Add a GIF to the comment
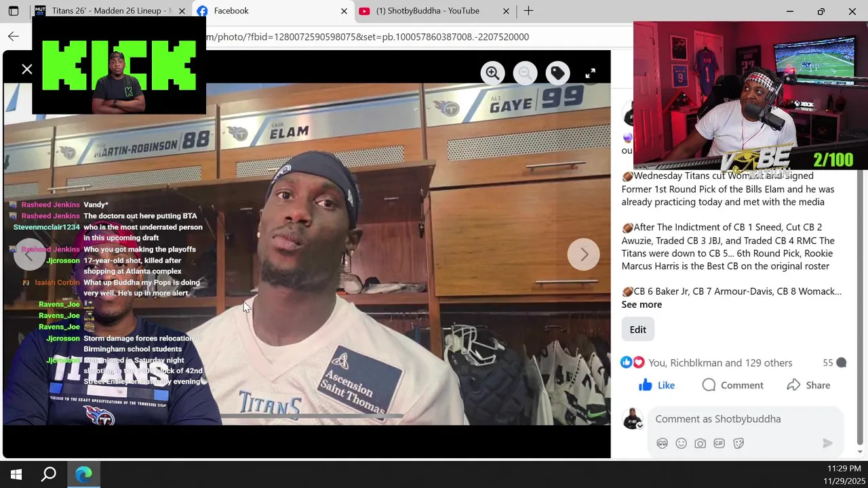Viewport: 868px width, 488px height. (x=719, y=443)
